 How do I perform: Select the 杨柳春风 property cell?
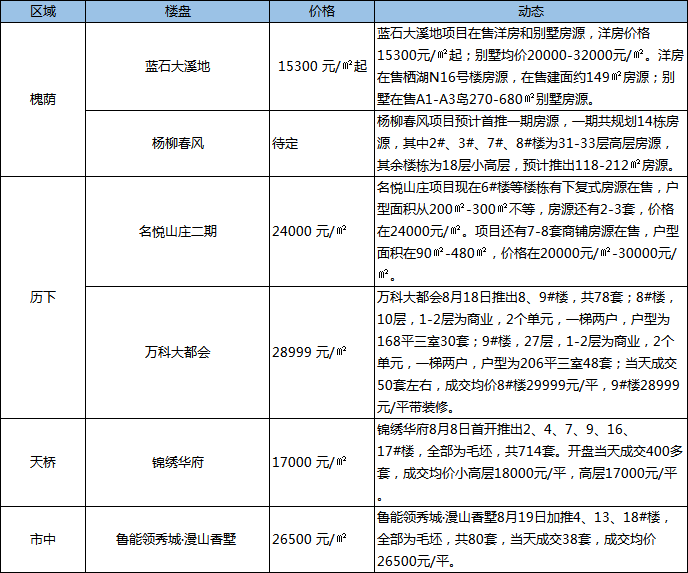(x=177, y=143)
